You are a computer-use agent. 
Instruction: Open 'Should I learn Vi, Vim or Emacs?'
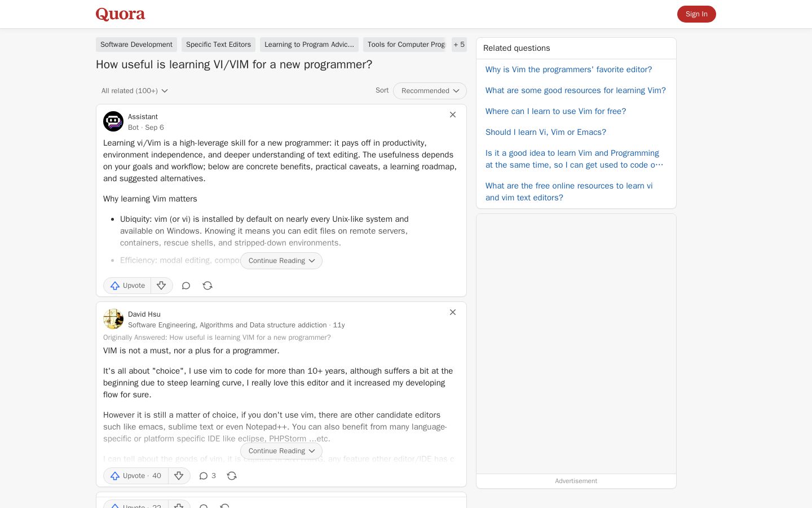546,132
